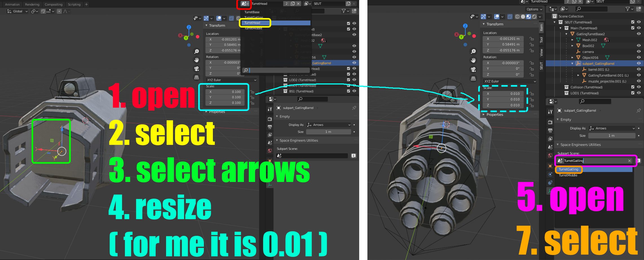Lock Location X in the right Transform panel

531,39
